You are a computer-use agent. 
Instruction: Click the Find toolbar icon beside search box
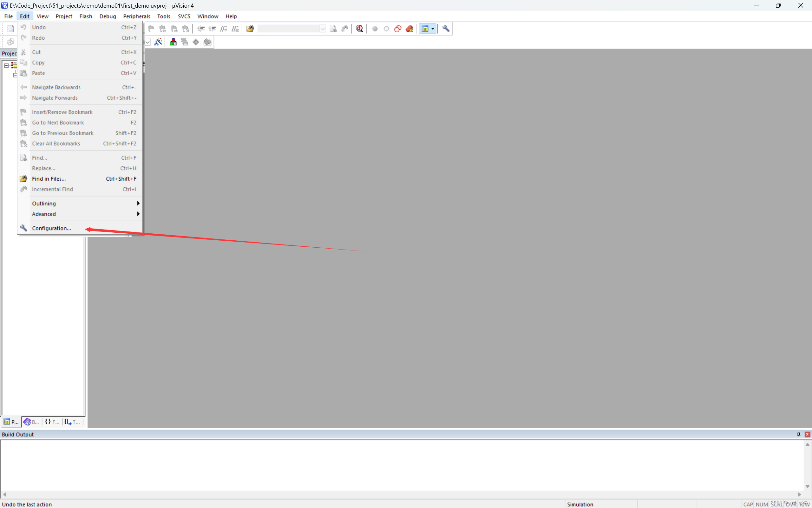tap(333, 29)
